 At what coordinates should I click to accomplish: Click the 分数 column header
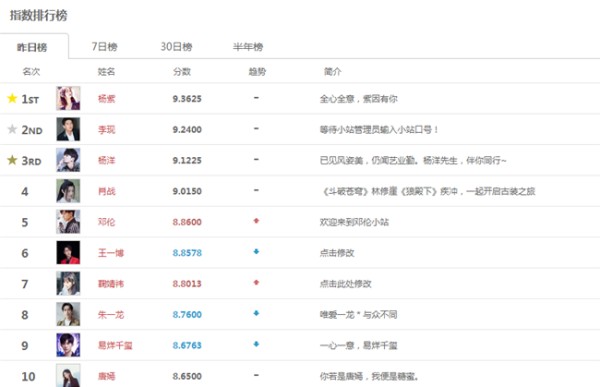[x=182, y=72]
